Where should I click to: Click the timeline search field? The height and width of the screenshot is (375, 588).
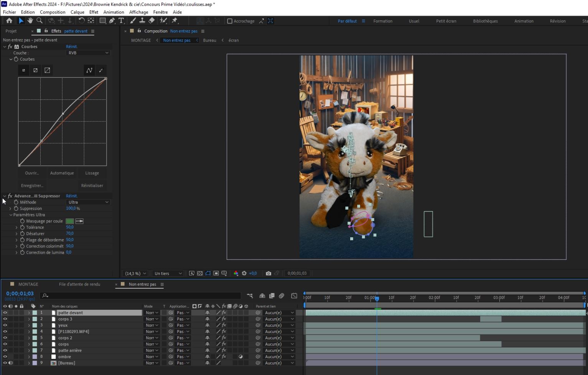[142, 296]
